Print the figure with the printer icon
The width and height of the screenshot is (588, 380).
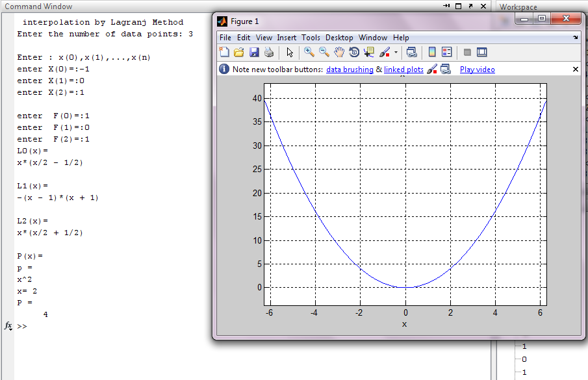268,53
